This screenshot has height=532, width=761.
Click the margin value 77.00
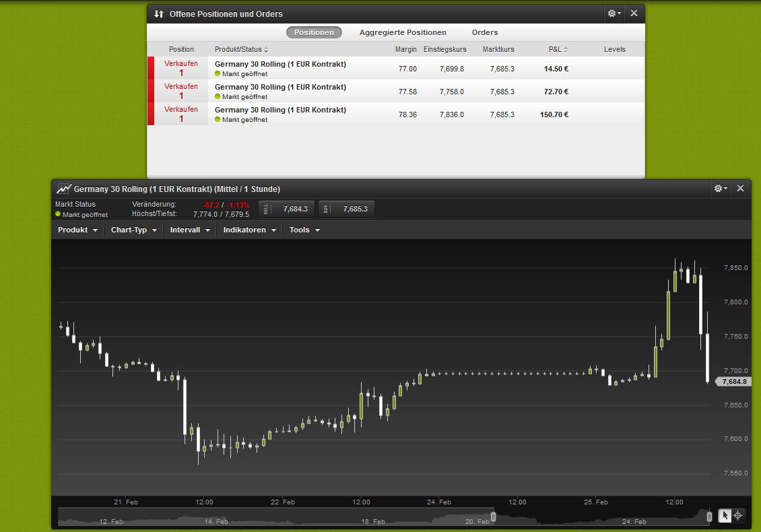[x=407, y=69]
